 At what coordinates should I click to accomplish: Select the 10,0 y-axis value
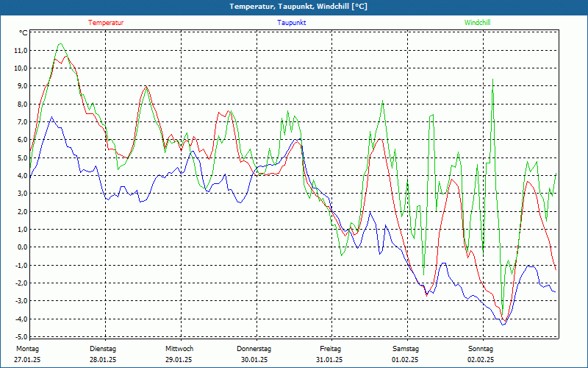[x=20, y=68]
